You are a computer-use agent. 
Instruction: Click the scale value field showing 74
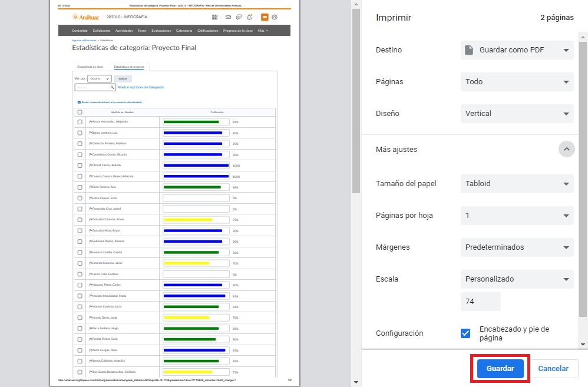pyautogui.click(x=480, y=302)
